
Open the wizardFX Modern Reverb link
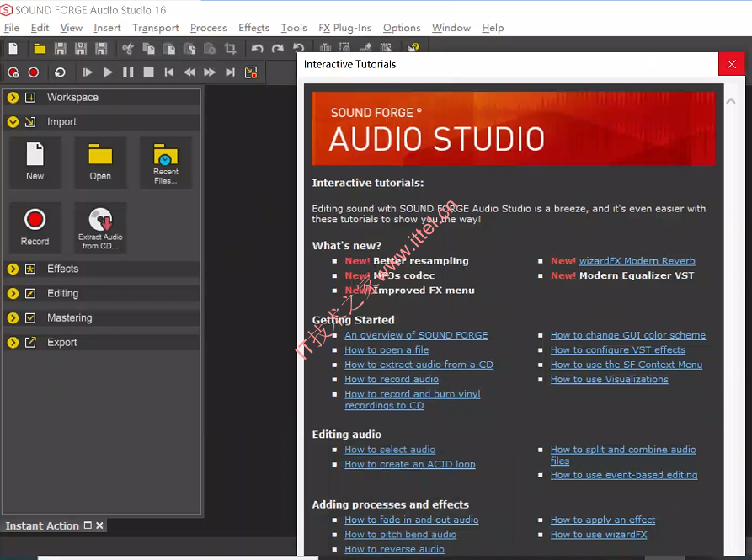637,261
